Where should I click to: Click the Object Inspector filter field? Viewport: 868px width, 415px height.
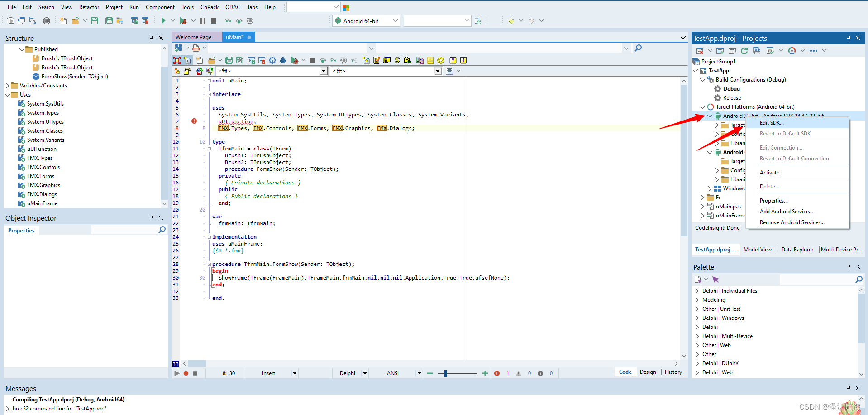[x=124, y=230]
